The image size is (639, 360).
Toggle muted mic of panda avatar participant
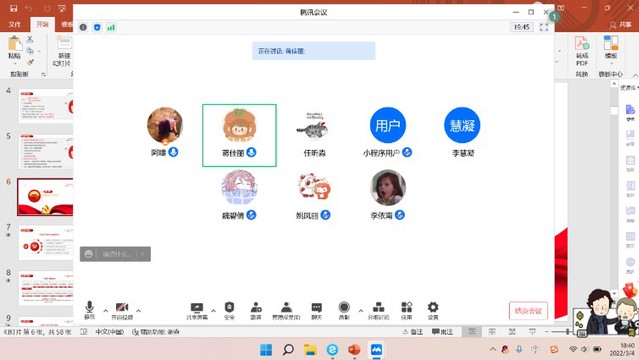325,215
